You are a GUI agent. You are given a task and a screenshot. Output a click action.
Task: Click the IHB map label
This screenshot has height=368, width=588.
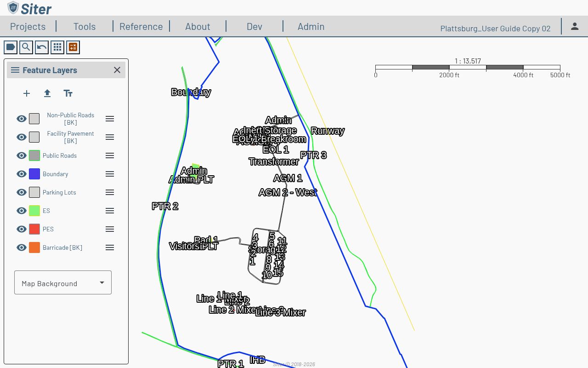click(x=257, y=360)
